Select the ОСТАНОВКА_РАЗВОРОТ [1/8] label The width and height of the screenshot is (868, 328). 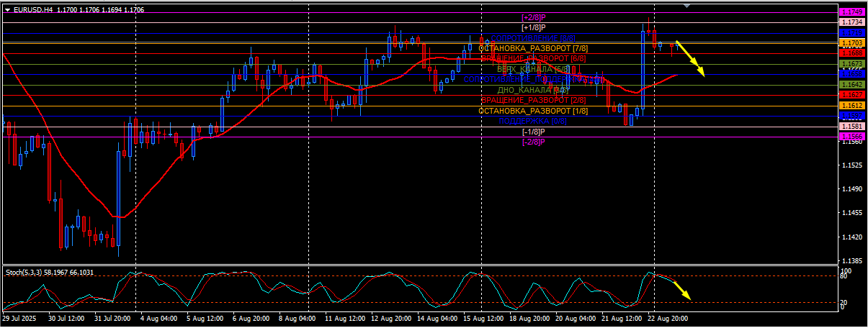(x=533, y=111)
